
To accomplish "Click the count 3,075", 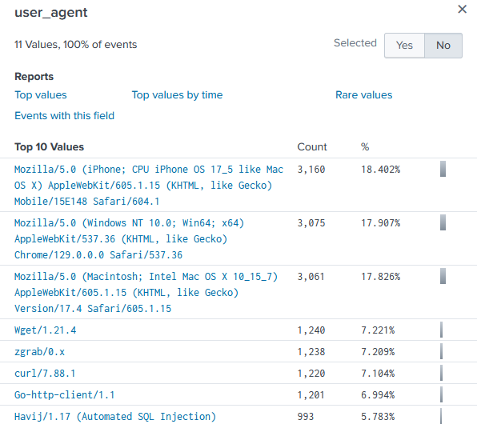I will [x=311, y=223].
